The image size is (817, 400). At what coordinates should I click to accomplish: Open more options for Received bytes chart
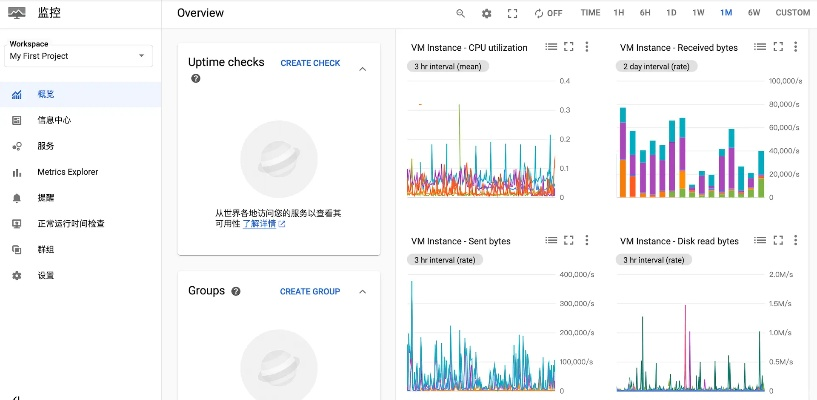796,47
